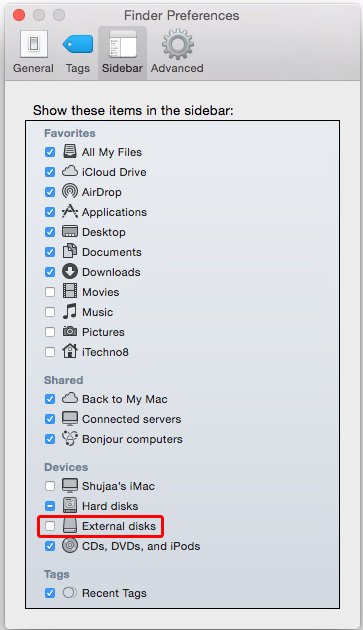Toggle the Bonjour computers checkbox
363x630 pixels.
50,440
